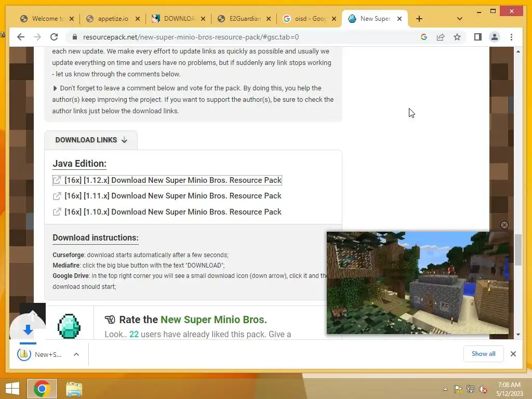Click the network tray icon

tap(470, 389)
